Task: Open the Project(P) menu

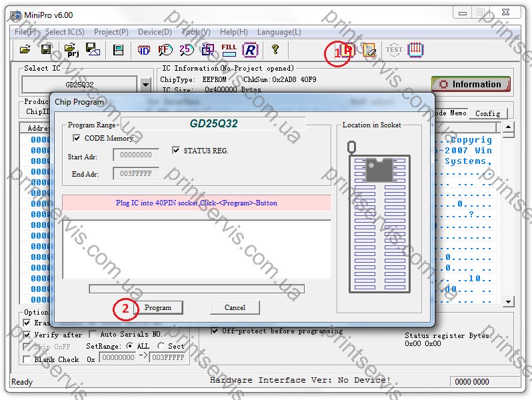Action: click(111, 32)
